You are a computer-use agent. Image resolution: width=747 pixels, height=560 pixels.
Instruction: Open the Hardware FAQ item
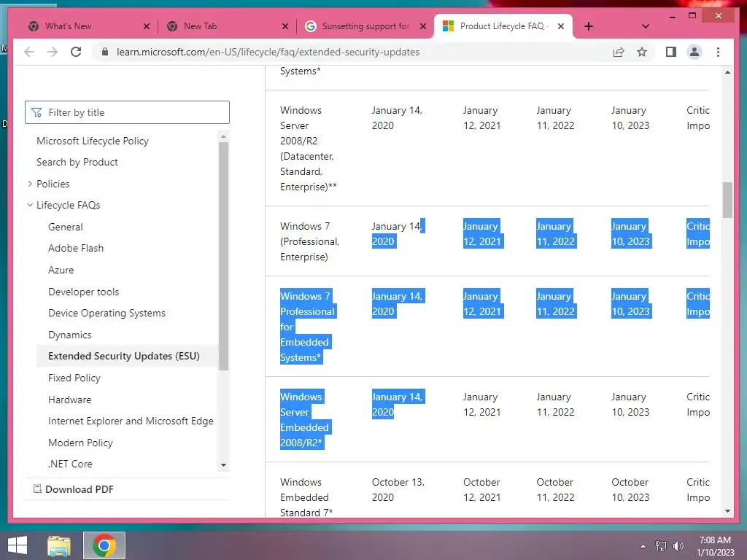[x=69, y=400]
